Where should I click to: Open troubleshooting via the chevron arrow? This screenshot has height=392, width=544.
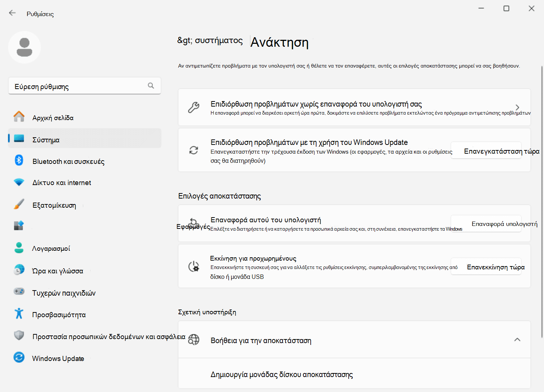click(x=517, y=107)
